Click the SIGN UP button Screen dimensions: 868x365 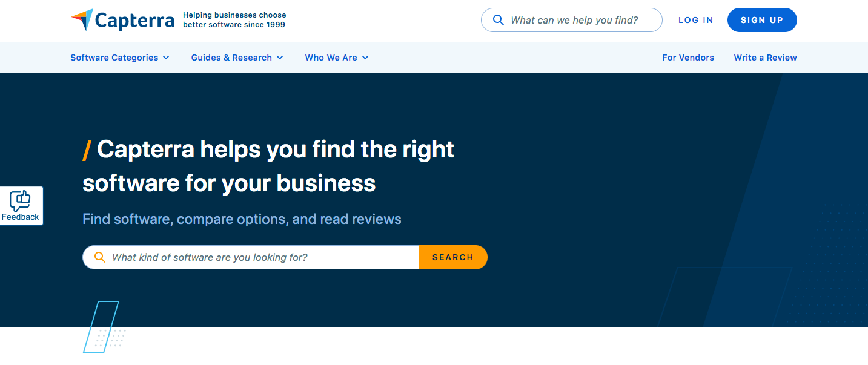click(x=762, y=20)
